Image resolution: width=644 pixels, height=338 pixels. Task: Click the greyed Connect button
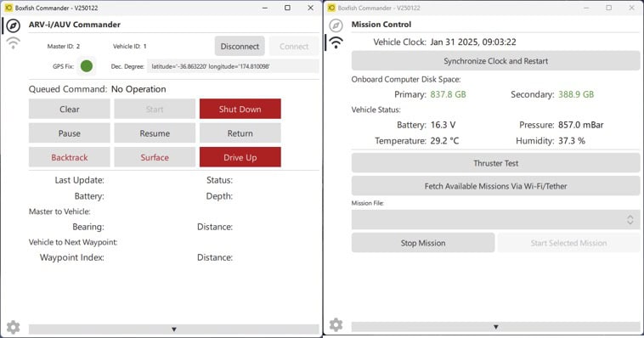[x=294, y=47]
